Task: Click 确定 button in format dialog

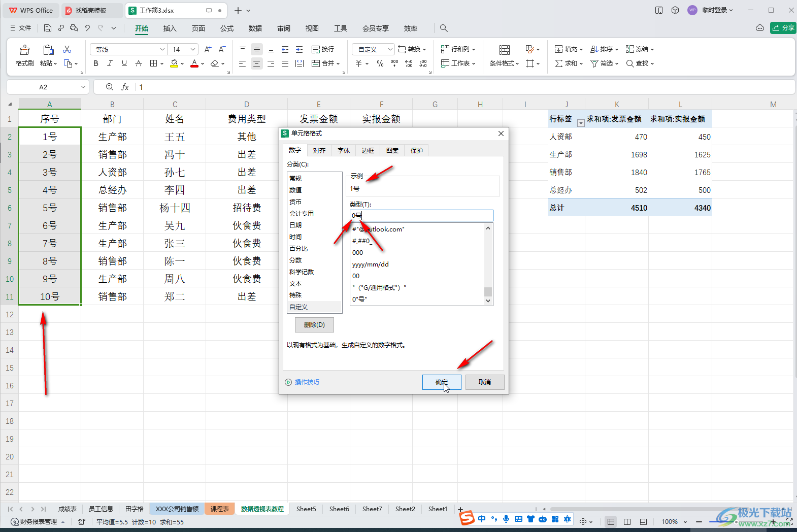Action: coord(442,382)
